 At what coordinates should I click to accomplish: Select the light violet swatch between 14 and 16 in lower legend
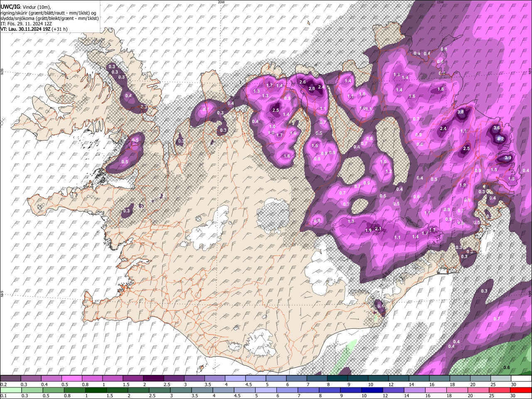tap(415, 390)
